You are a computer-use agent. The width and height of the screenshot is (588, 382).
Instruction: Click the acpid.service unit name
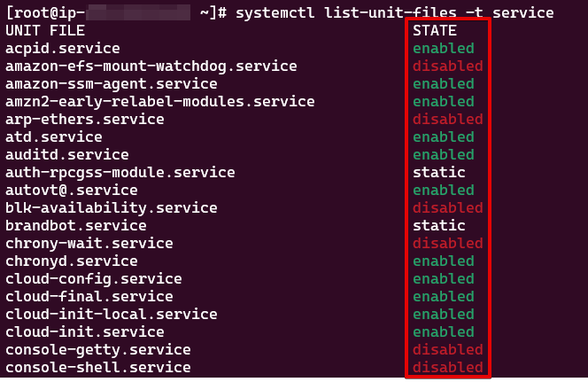pos(63,49)
